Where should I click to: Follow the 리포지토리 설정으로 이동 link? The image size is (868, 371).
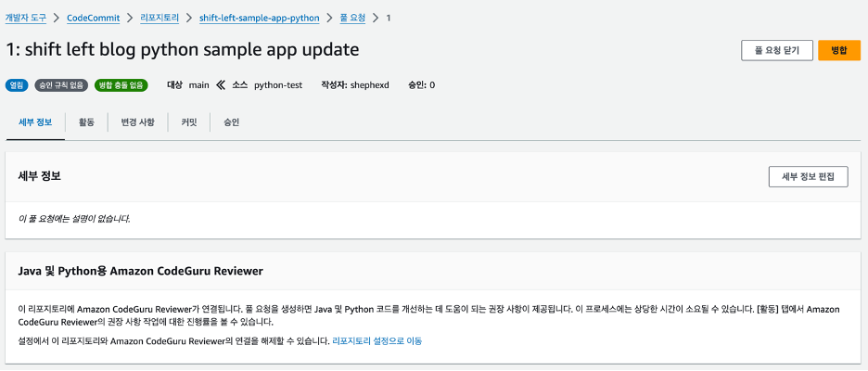pyautogui.click(x=377, y=341)
